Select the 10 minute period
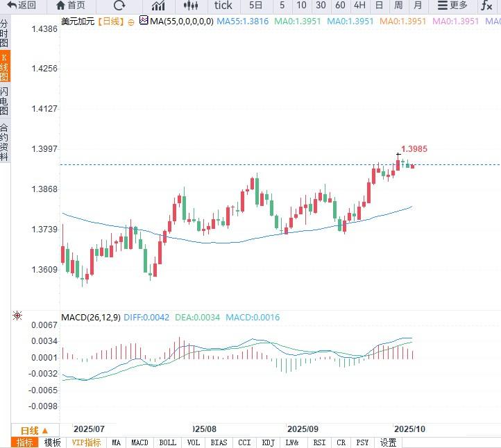 pos(301,6)
